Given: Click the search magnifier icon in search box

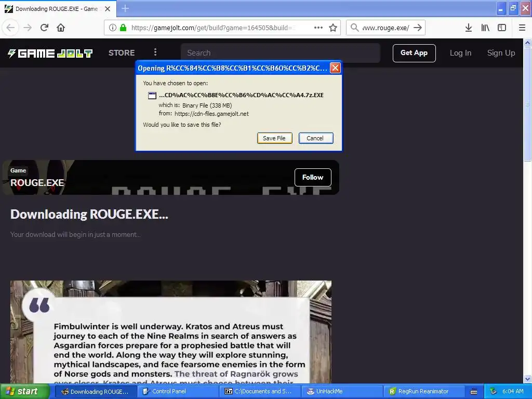Looking at the screenshot, I should pos(354,28).
